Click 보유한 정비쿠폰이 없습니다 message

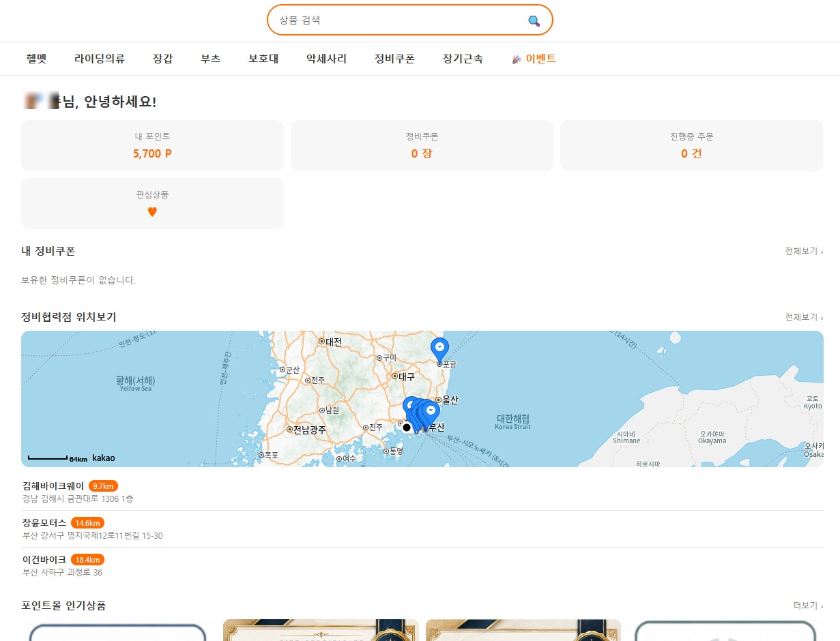point(78,280)
